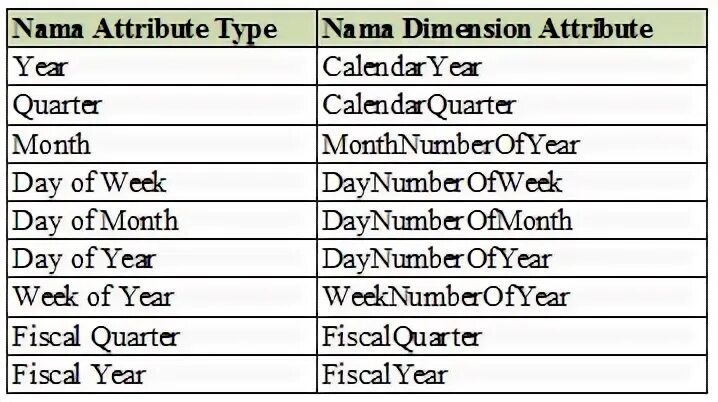The width and height of the screenshot is (718, 402).
Task: Click the Month attribute type cell
Action: pos(162,144)
